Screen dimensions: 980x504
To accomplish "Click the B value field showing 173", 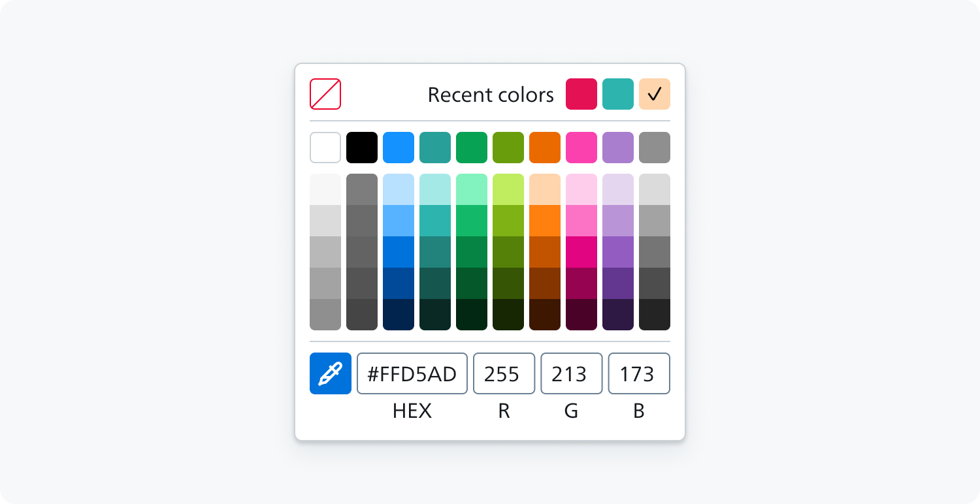I will pyautogui.click(x=639, y=373).
